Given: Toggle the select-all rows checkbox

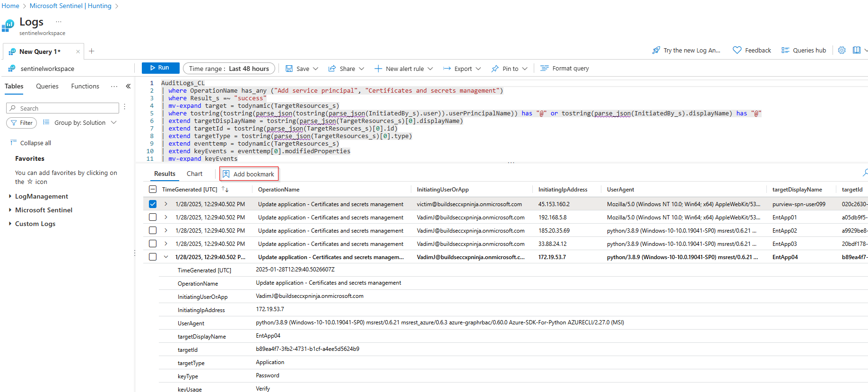Looking at the screenshot, I should click(153, 189).
